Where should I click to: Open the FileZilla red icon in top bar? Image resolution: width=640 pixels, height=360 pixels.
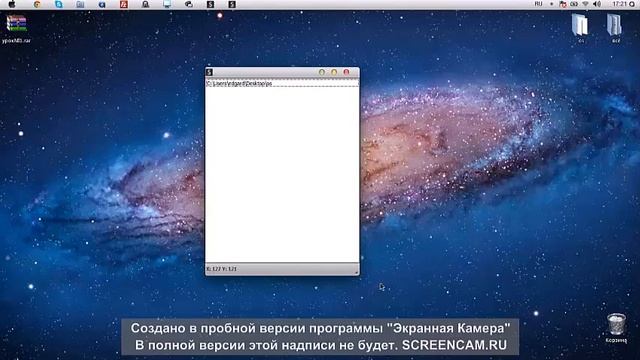(124, 4)
